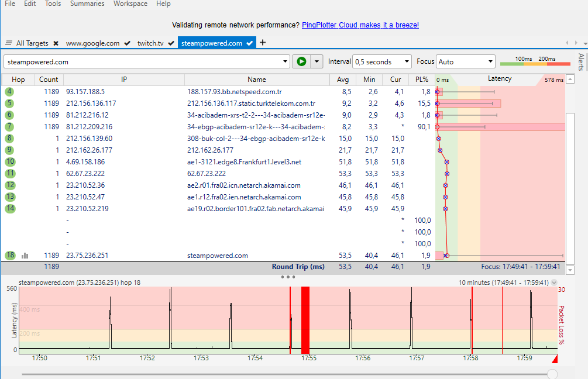Open the target address dropdown
This screenshot has width=588, height=379.
[x=286, y=61]
